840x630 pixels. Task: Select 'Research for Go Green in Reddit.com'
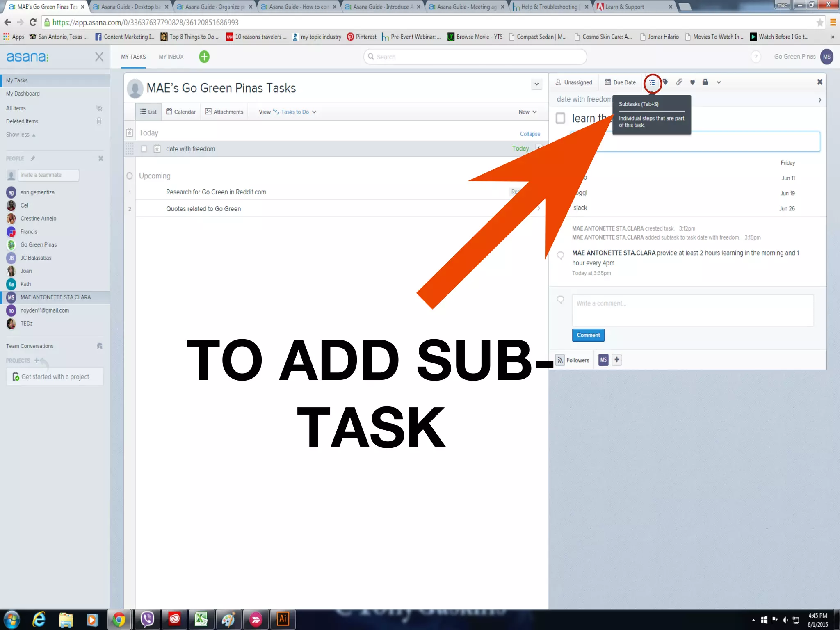pyautogui.click(x=216, y=192)
